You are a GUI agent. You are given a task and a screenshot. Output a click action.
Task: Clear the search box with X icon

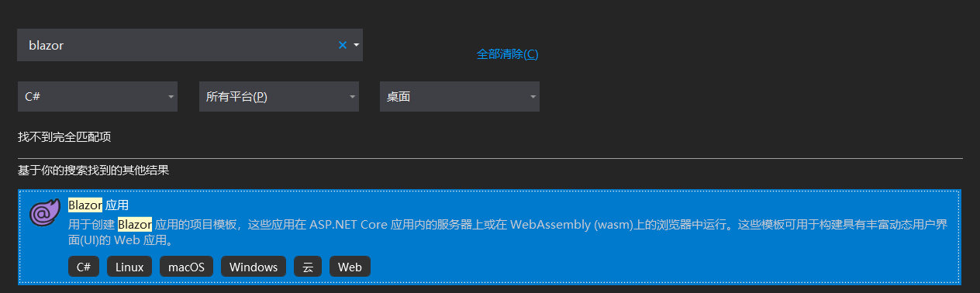(x=342, y=45)
